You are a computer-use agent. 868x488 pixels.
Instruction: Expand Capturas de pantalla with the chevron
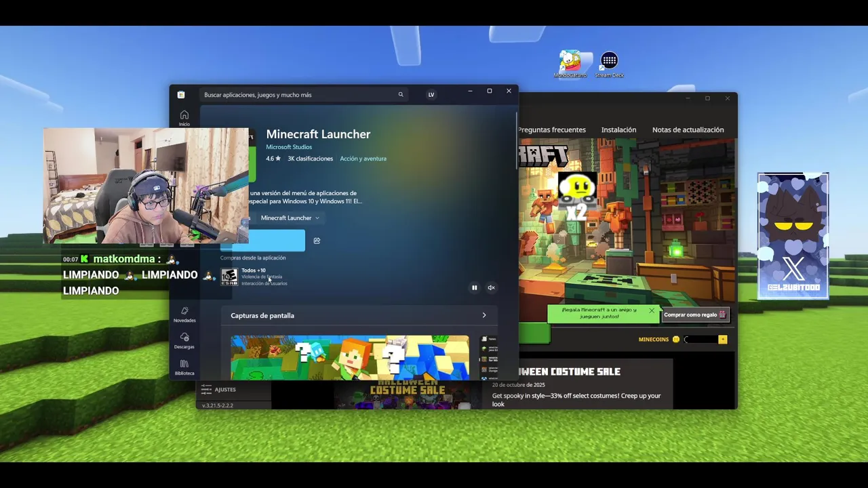coord(484,315)
